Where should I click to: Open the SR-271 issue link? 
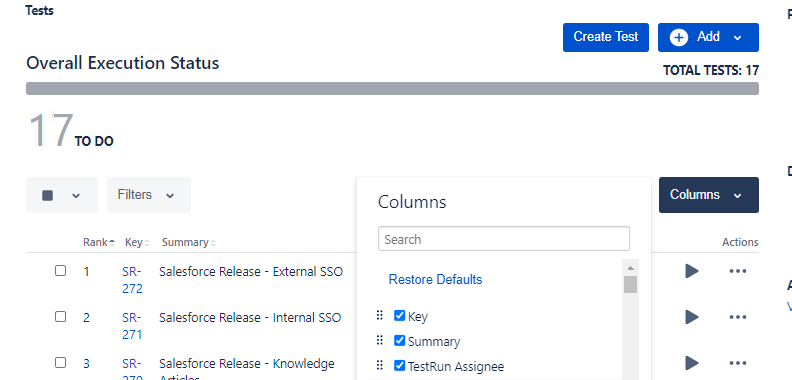132,326
